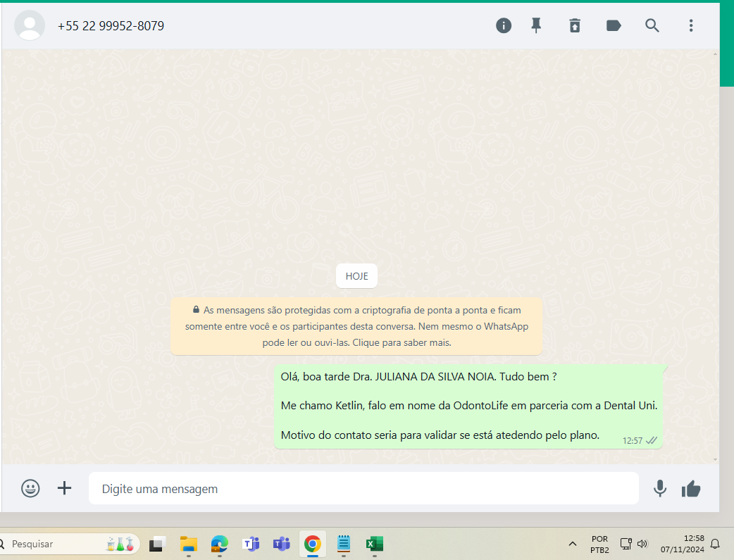This screenshot has width=734, height=560.
Task: Open the Notepad taskbar icon
Action: [x=344, y=544]
